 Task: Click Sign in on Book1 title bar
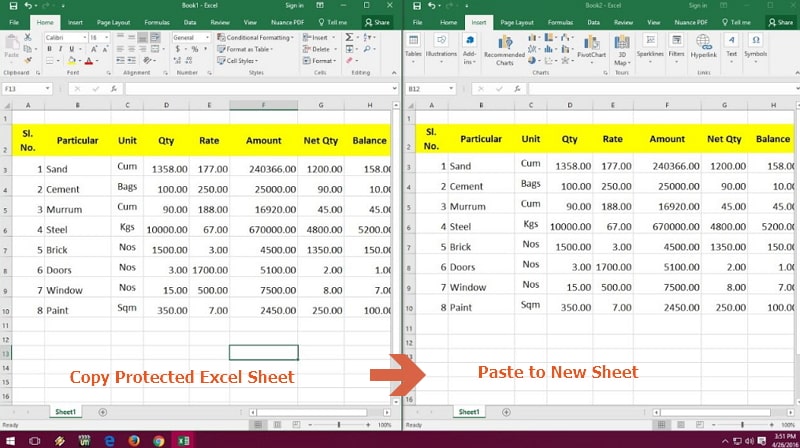[x=294, y=5]
